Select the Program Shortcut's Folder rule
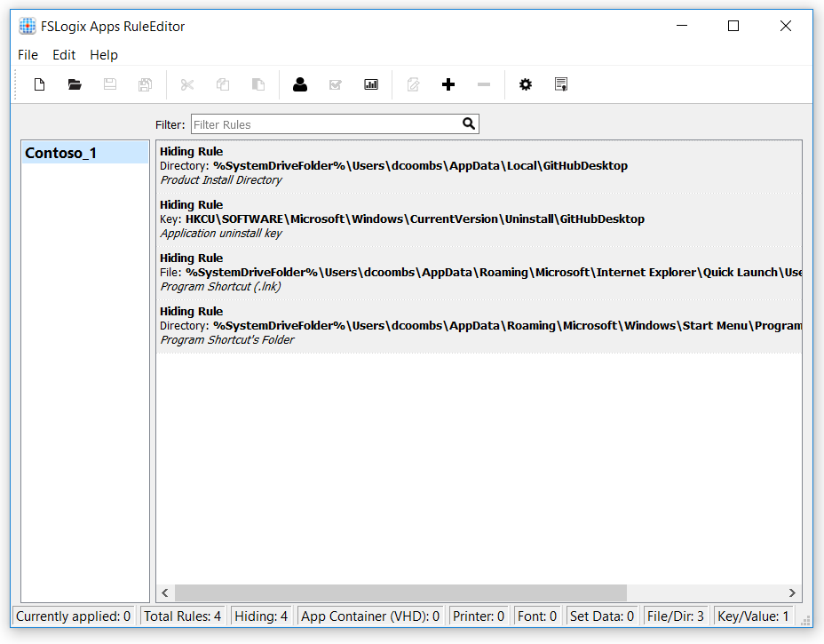The width and height of the screenshot is (824, 644). click(x=479, y=326)
